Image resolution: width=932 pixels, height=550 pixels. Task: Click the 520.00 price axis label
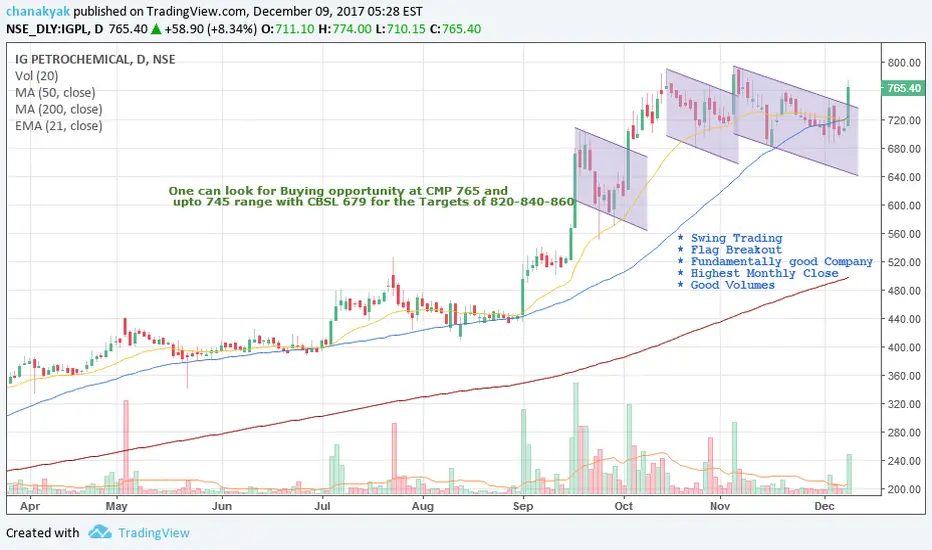[x=904, y=262]
